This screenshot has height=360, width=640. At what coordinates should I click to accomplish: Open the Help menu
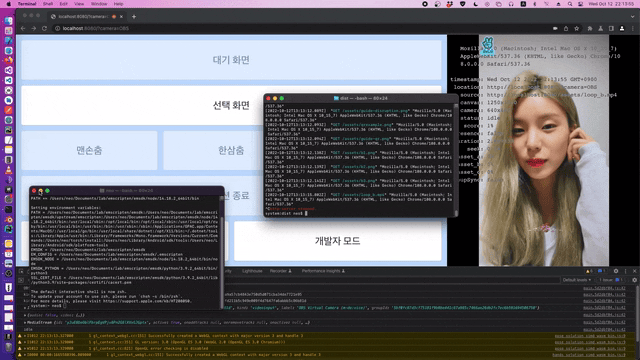coord(118,4)
